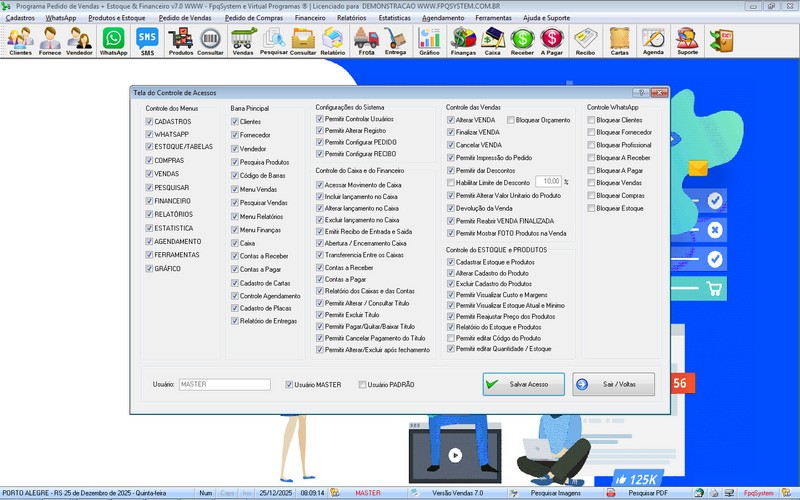The height and width of the screenshot is (500, 800).
Task: Uncheck the CADASTROS menu checkbox
Action: point(149,121)
